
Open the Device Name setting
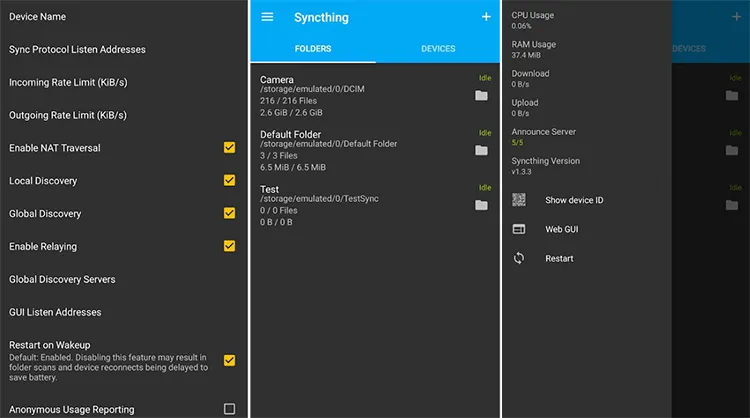(123, 17)
